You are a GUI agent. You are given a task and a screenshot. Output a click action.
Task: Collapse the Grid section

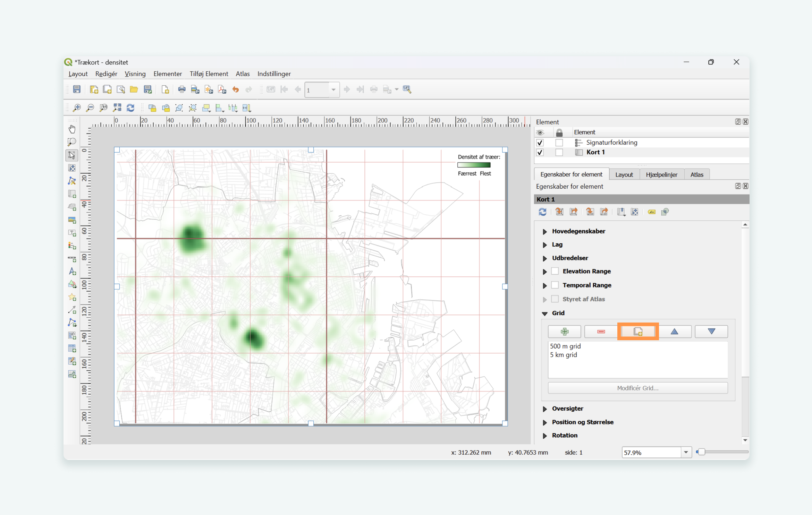coord(544,313)
